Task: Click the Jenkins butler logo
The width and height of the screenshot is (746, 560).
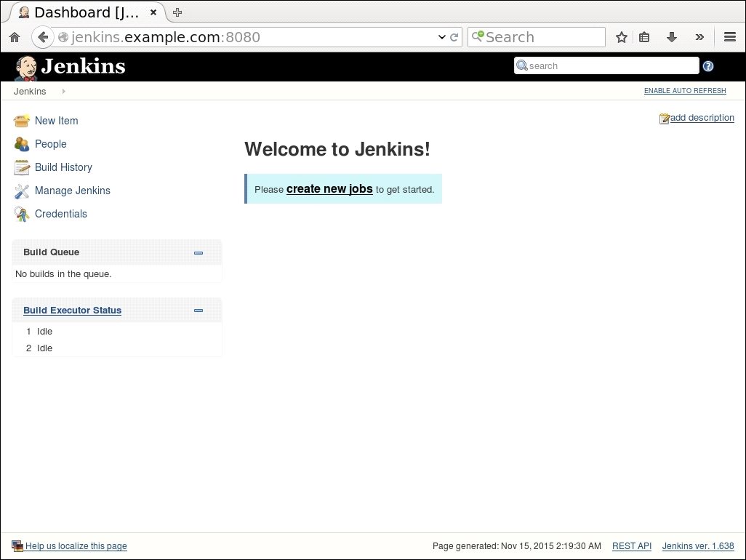Action: click(x=26, y=68)
